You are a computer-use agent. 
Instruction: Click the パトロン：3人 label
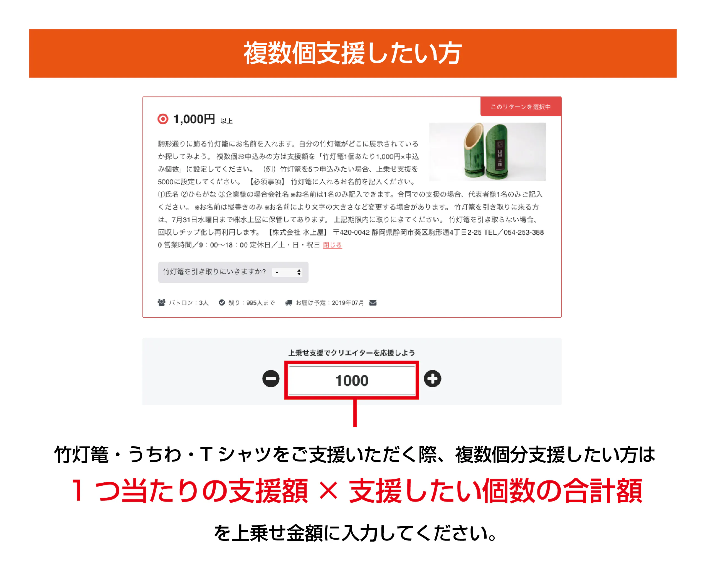point(189,303)
